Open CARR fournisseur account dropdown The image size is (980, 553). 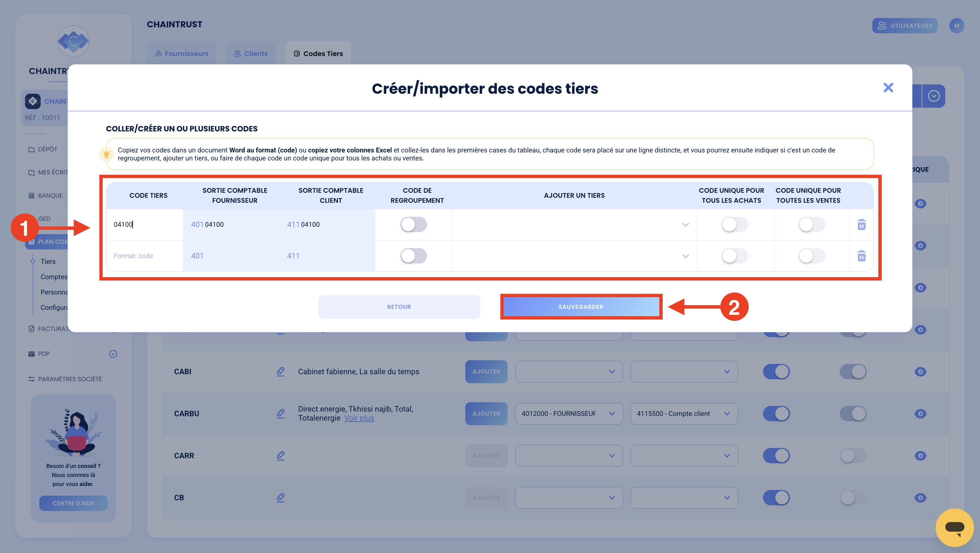(568, 456)
